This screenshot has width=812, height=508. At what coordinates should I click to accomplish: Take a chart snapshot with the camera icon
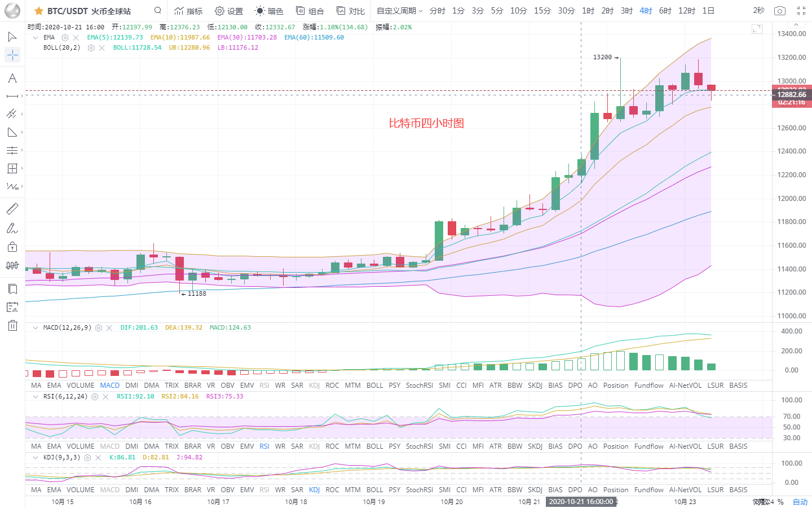click(779, 11)
